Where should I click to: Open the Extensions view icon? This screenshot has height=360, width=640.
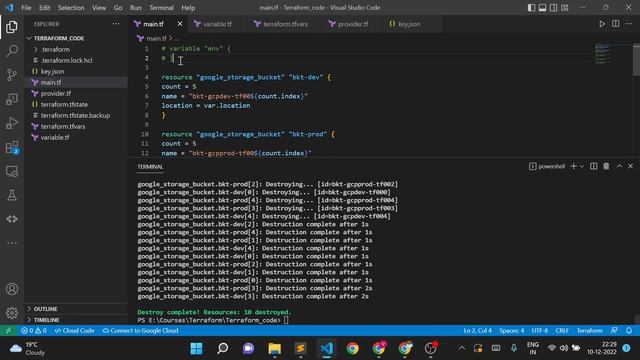[x=12, y=147]
